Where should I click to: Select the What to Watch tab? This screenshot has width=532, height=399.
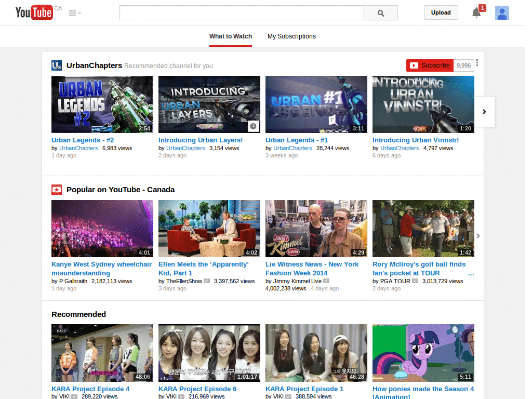click(230, 36)
